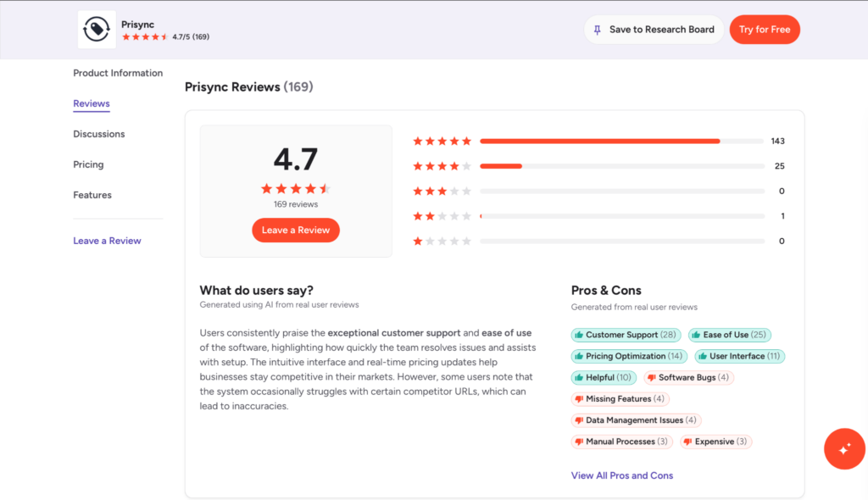The width and height of the screenshot is (868, 500).
Task: Filter reviews by the one-star row stars
Action: tap(442, 241)
